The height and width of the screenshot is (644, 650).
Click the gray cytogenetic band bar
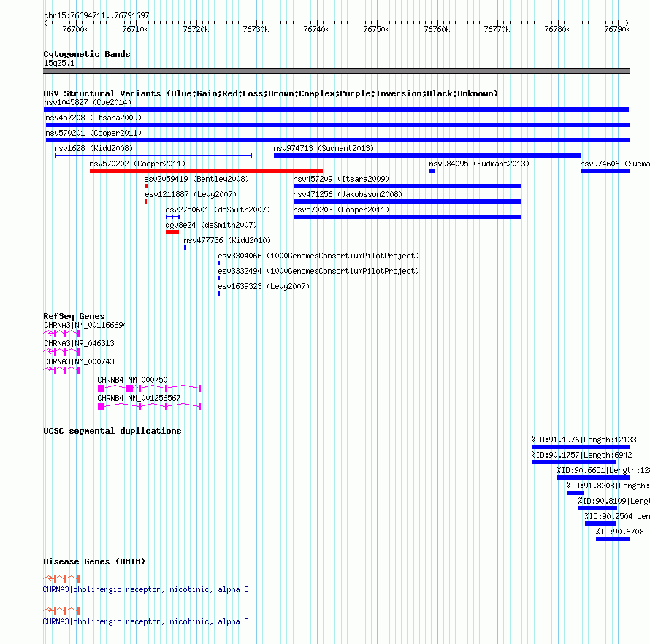[336, 71]
